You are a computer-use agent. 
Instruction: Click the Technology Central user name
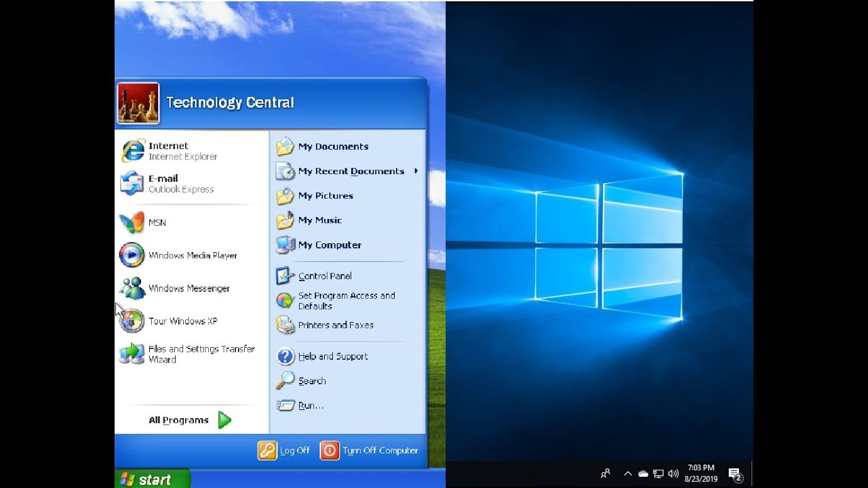pos(230,102)
